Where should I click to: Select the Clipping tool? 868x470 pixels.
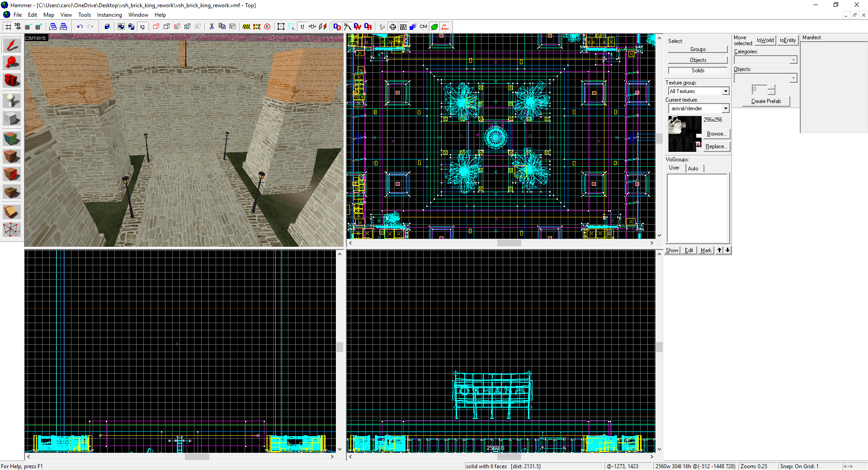(x=12, y=211)
